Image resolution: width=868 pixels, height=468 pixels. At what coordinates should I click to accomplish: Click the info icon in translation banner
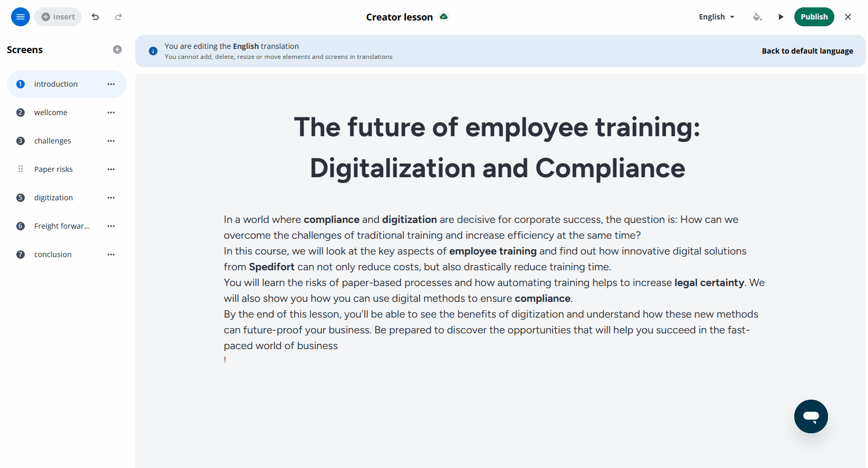(153, 51)
